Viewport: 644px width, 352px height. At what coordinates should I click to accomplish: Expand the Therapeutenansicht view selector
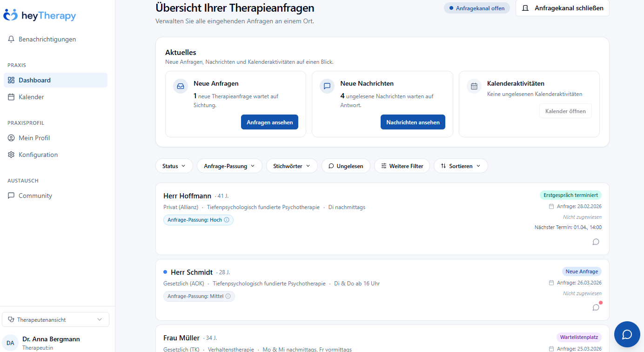click(x=55, y=319)
